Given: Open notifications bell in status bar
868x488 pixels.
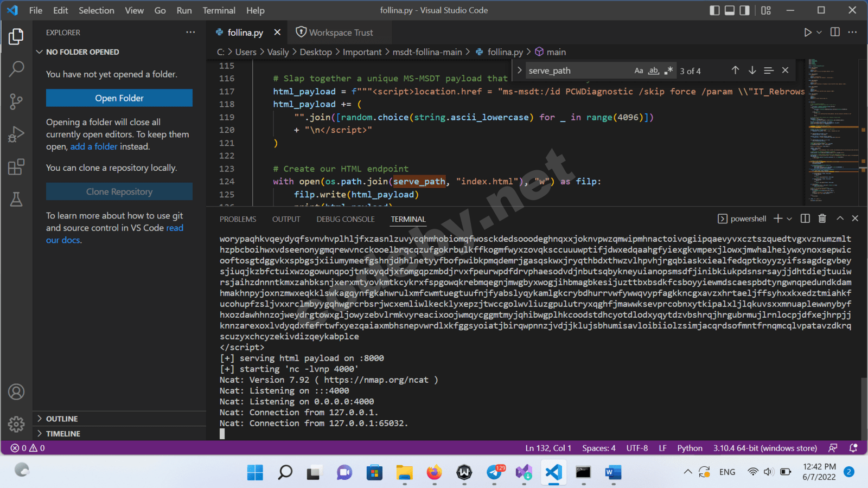Looking at the screenshot, I should click(x=853, y=448).
